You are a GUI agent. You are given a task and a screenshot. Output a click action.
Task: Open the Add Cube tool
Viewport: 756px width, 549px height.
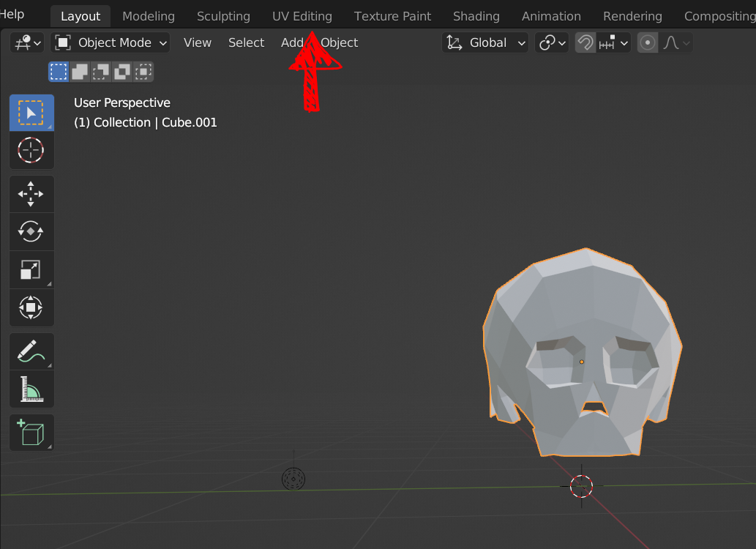31,432
